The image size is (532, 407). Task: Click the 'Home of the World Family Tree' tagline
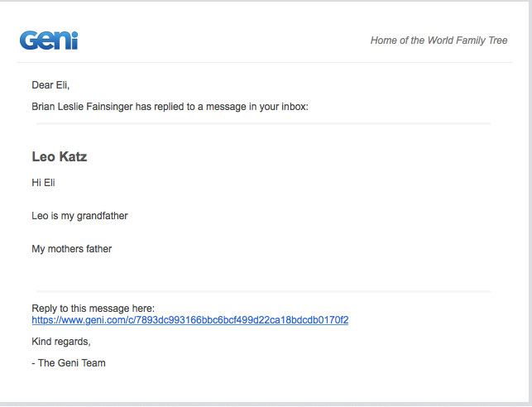(x=439, y=41)
